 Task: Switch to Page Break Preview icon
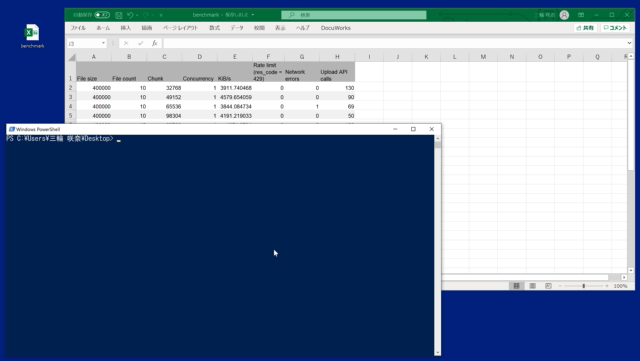point(548,286)
